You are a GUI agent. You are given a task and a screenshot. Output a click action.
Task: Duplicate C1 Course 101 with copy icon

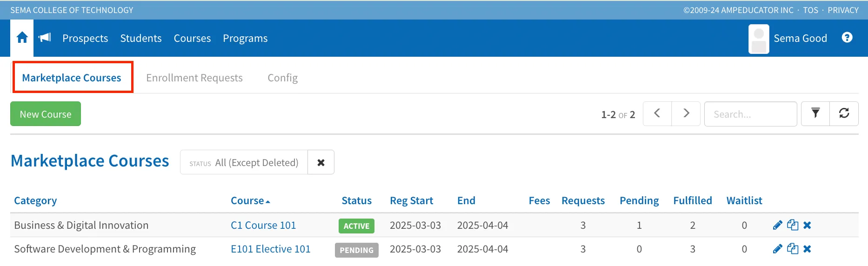(x=793, y=225)
